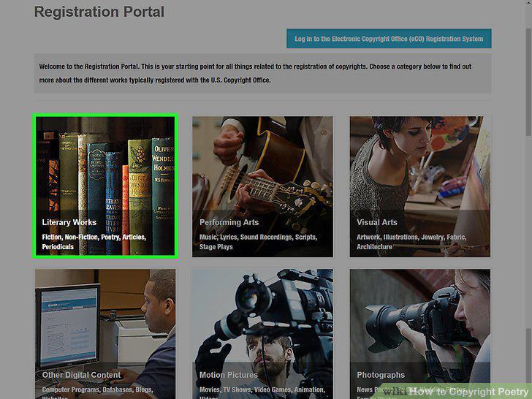
Task: Click the page's vertical scrollbar thumb
Action: click(528, 81)
